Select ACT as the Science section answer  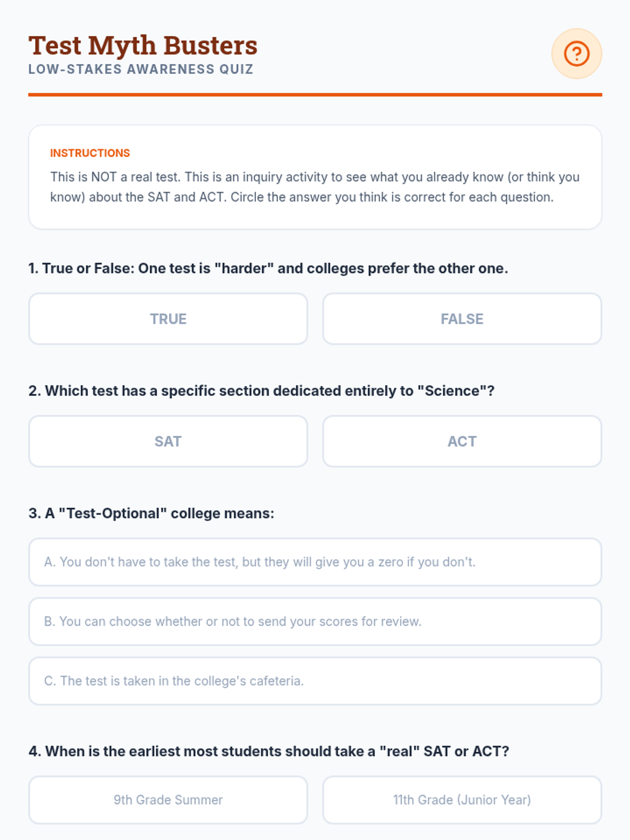(462, 441)
